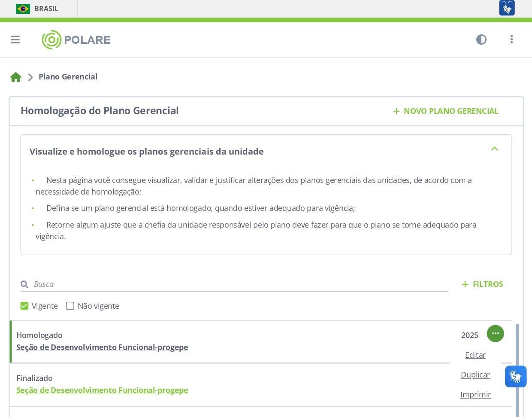Select Imprimir from the actions menu
The image size is (532, 417).
coord(475,395)
